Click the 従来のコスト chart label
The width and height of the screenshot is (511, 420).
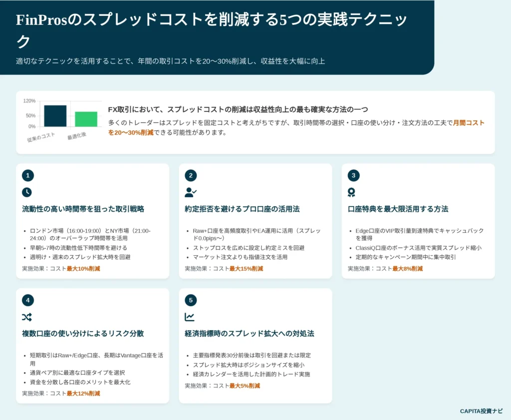[x=41, y=138]
